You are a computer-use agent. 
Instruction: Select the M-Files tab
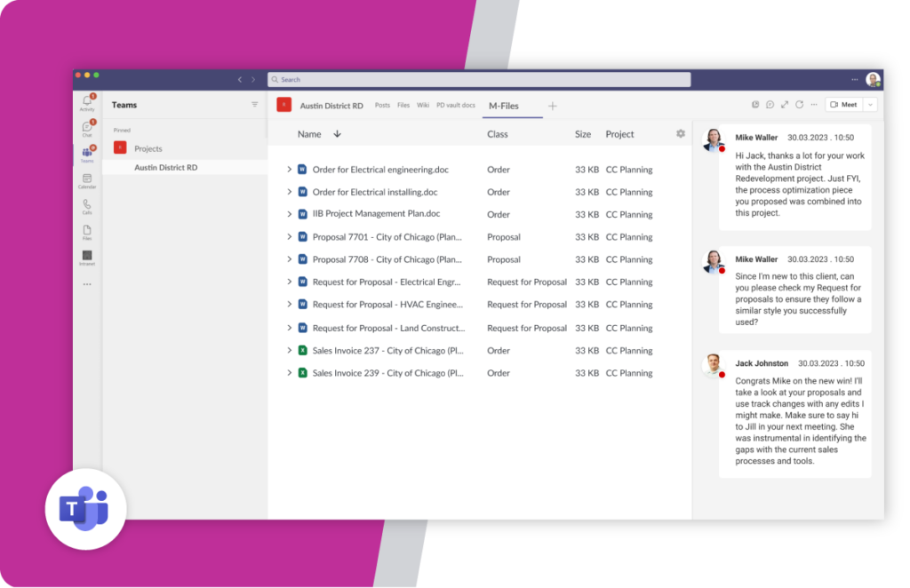pyautogui.click(x=504, y=106)
